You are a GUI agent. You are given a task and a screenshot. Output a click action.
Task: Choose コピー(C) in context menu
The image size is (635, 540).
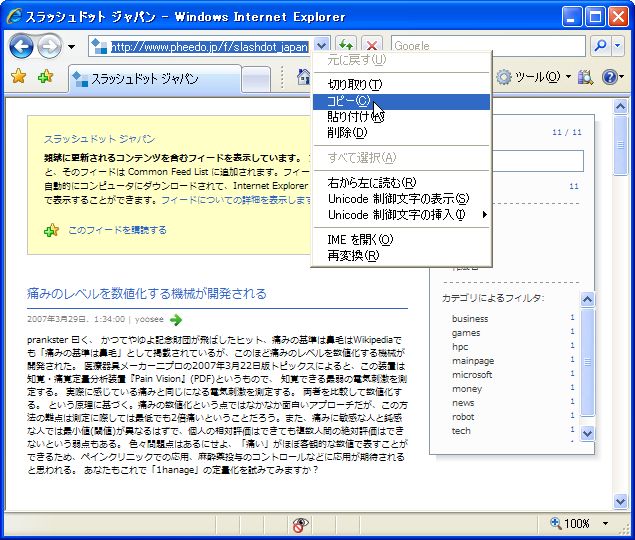[x=401, y=101]
